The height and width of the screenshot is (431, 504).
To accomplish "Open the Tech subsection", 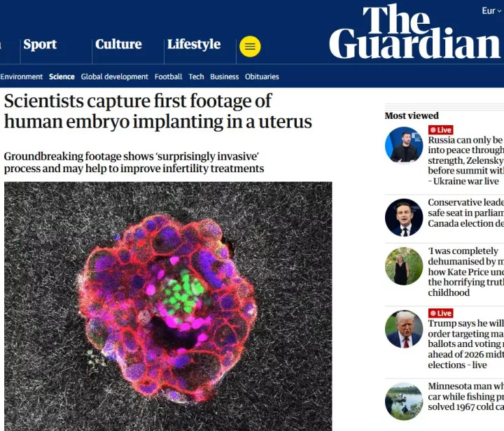I will [196, 77].
